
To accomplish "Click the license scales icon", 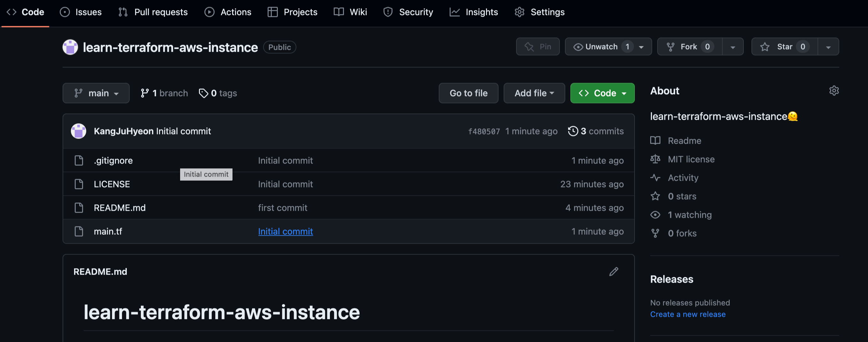I will 655,159.
